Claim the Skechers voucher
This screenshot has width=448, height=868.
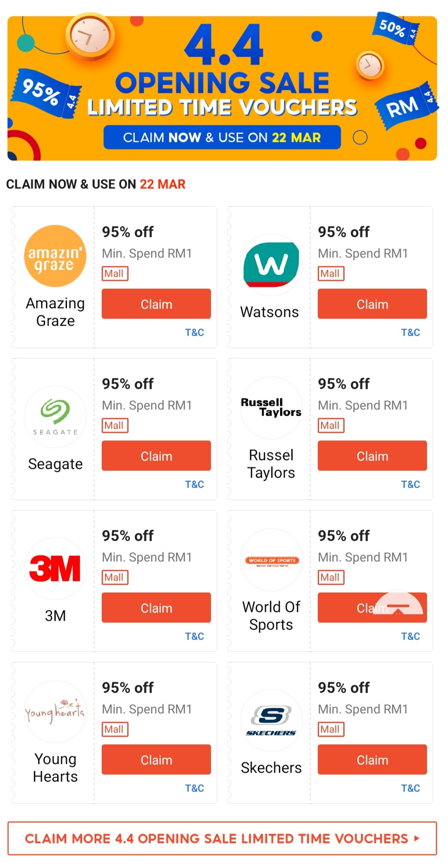(x=372, y=760)
